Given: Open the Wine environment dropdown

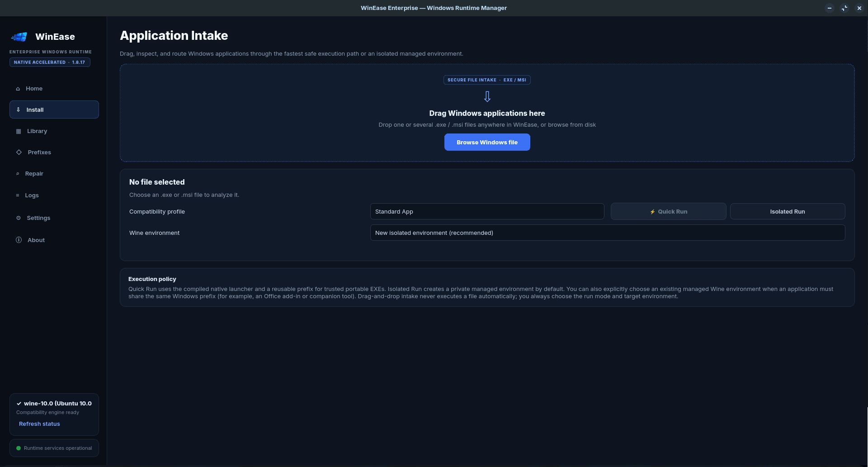Looking at the screenshot, I should coord(607,233).
